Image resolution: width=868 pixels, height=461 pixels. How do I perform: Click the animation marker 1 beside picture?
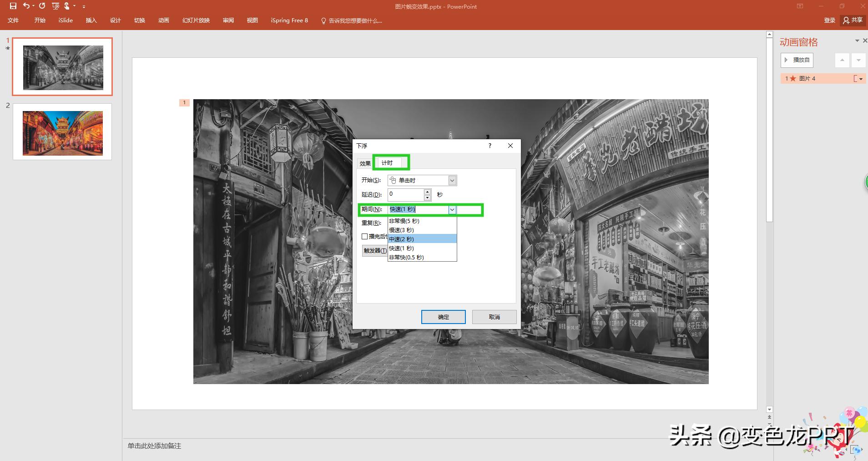click(x=184, y=103)
